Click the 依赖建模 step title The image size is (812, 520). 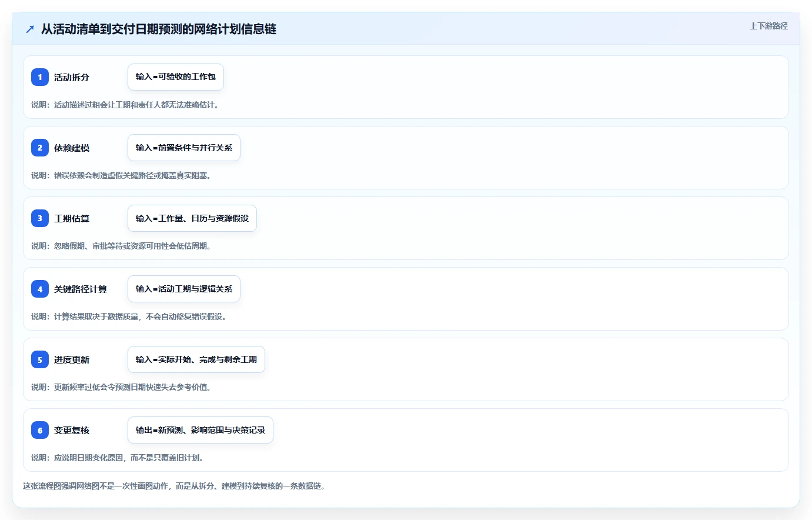[x=72, y=148]
